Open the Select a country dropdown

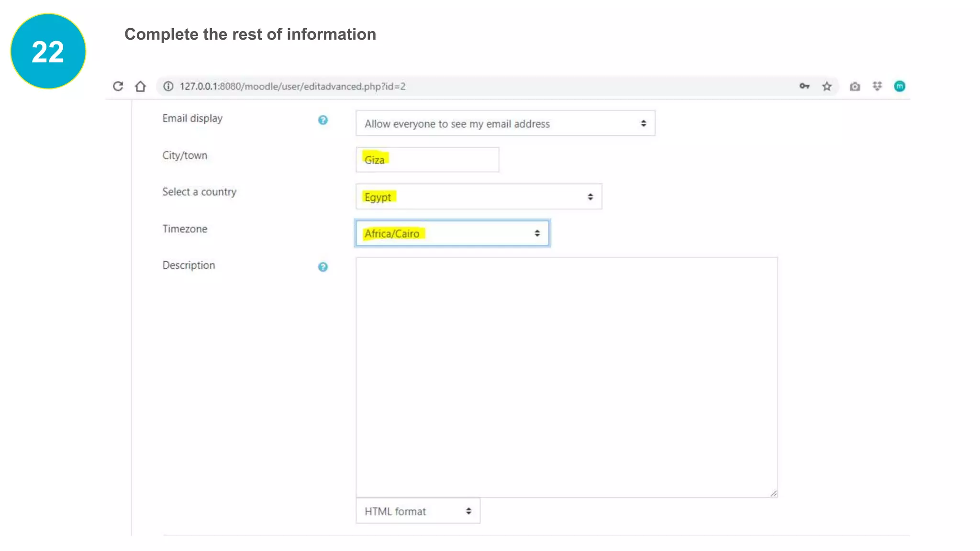click(479, 197)
